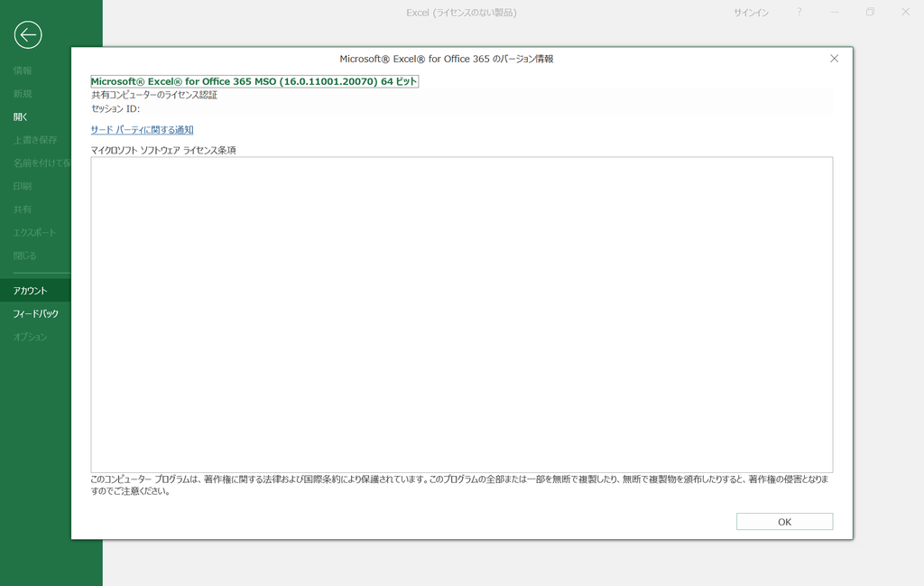
Task: Open the フィードバック page
Action: (35, 313)
